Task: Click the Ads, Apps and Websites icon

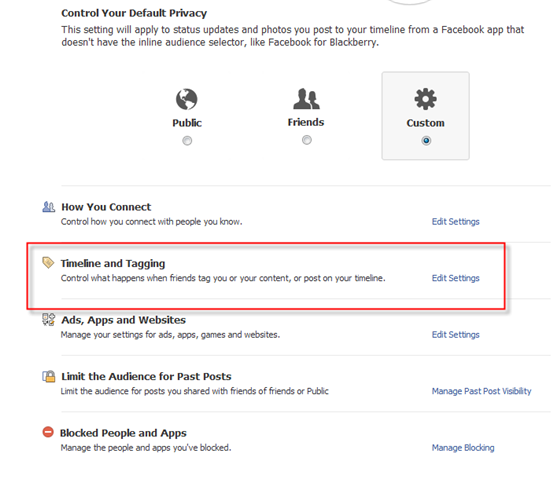Action: point(49,319)
